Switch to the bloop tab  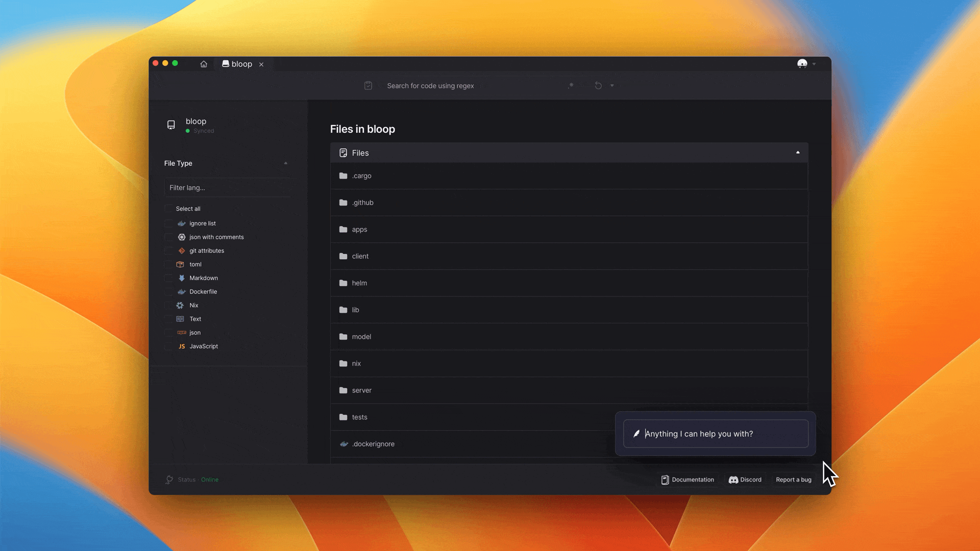point(241,64)
